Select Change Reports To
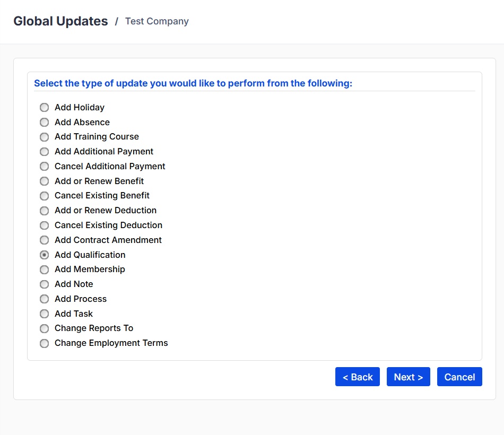 click(x=44, y=328)
